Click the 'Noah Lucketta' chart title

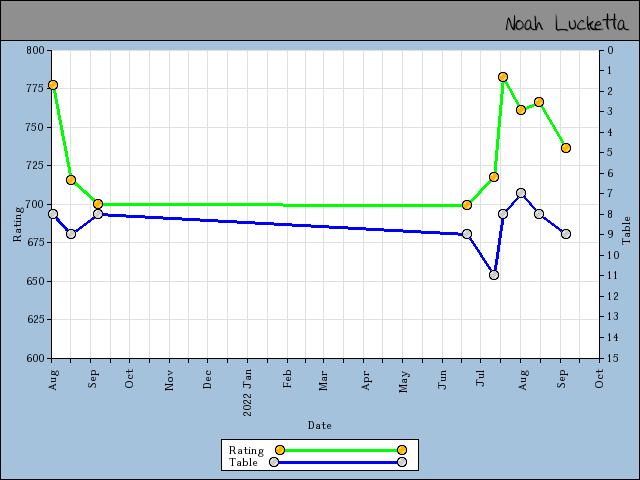tap(564, 23)
